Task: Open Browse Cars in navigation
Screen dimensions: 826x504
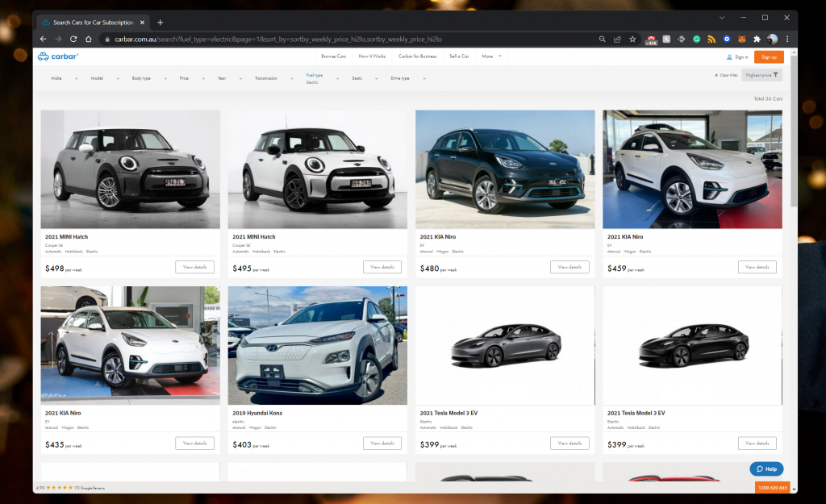Action: [x=333, y=56]
